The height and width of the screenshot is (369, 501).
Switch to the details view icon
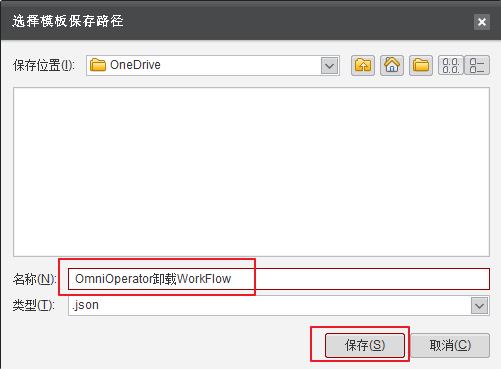[477, 65]
